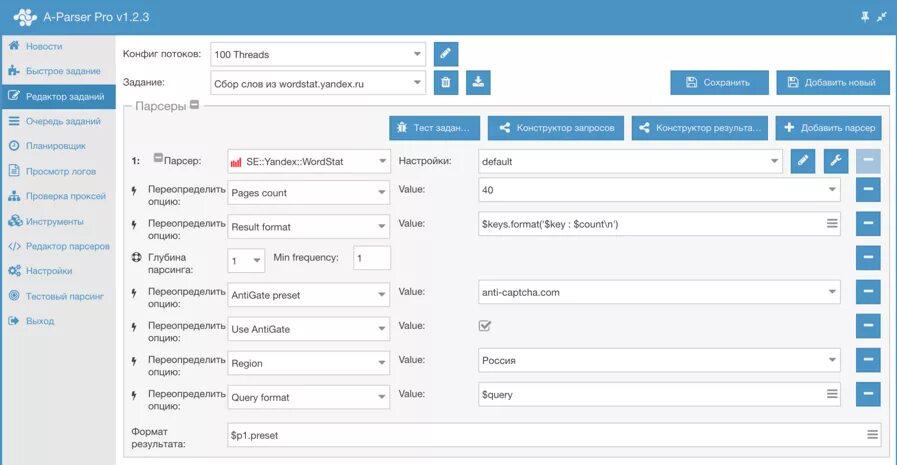Open the Конфиг потоков 100 Threads dropdown
This screenshot has width=897, height=465.
[317, 54]
